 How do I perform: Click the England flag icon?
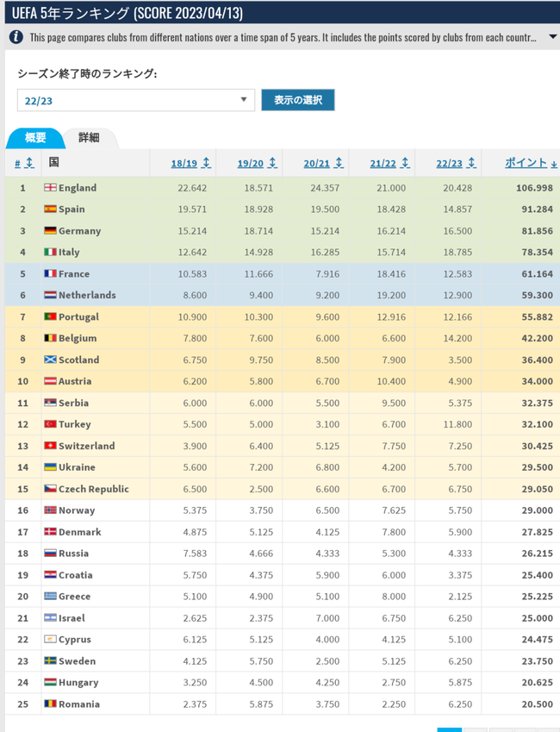[x=50, y=188]
